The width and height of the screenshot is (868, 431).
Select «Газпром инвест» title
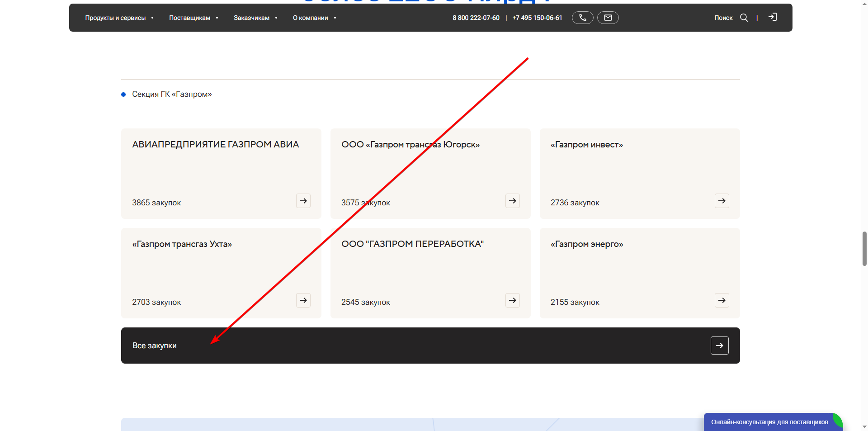point(587,144)
